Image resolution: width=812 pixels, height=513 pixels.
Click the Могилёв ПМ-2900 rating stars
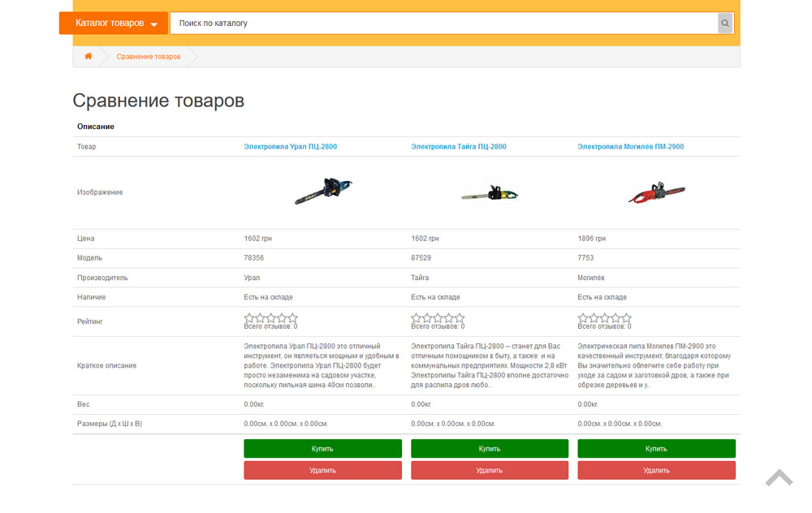[604, 318]
